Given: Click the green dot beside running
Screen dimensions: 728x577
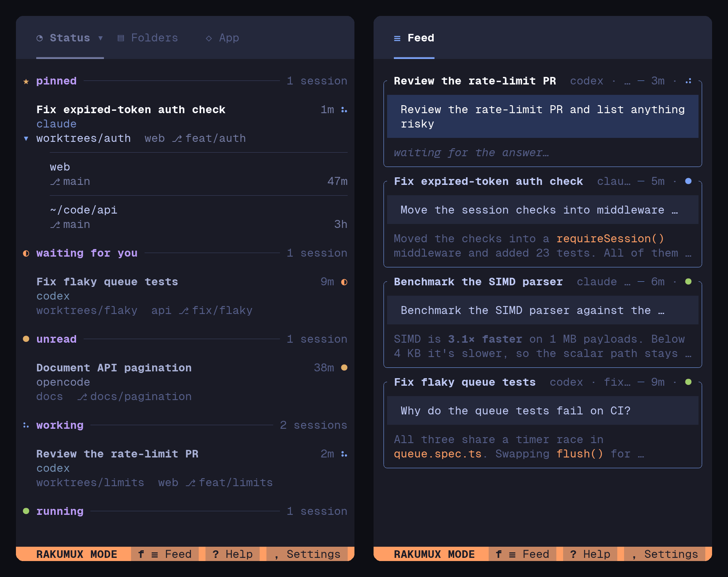Looking at the screenshot, I should point(26,511).
